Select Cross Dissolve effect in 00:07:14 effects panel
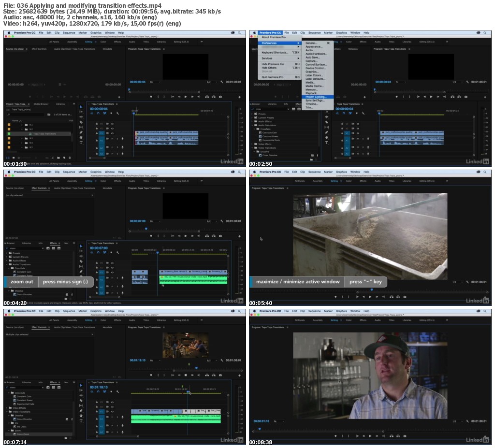495x448 pixels. click(24, 419)
